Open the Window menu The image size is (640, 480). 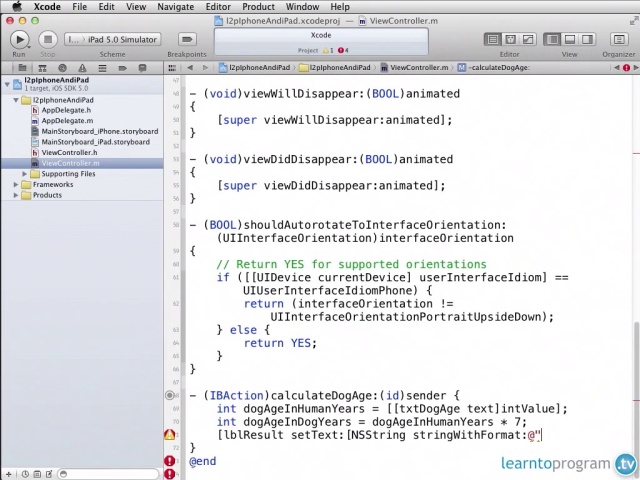click(x=302, y=7)
